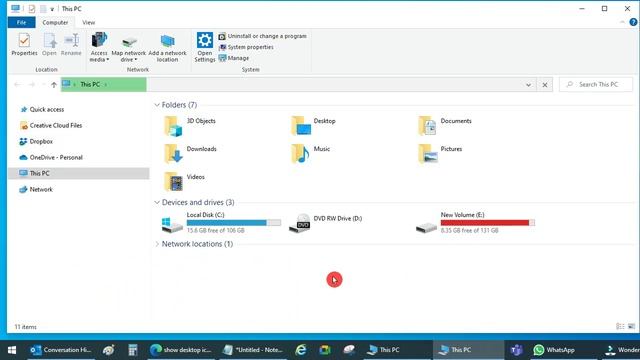
Task: Collapse the Devices and drives group
Action: coord(157,202)
